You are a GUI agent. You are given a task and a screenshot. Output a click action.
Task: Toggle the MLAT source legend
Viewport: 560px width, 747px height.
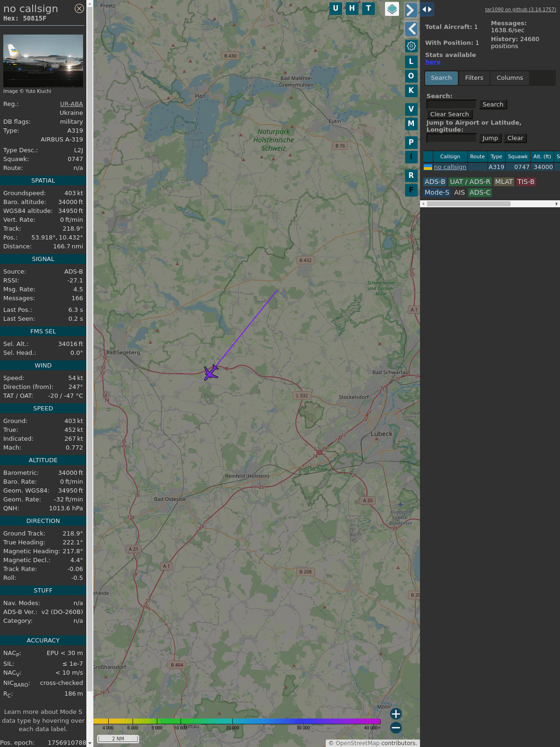pyautogui.click(x=504, y=182)
